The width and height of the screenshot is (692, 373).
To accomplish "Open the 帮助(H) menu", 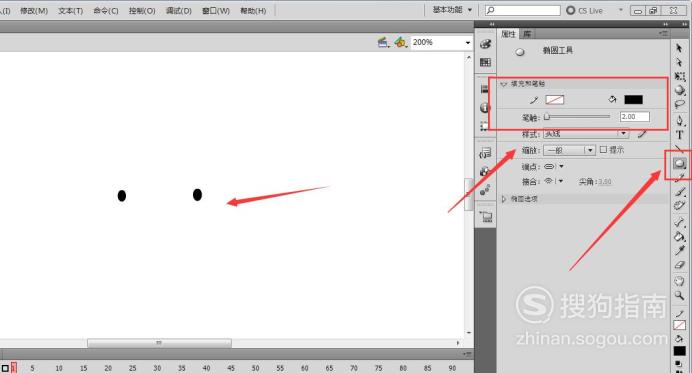I will point(253,11).
